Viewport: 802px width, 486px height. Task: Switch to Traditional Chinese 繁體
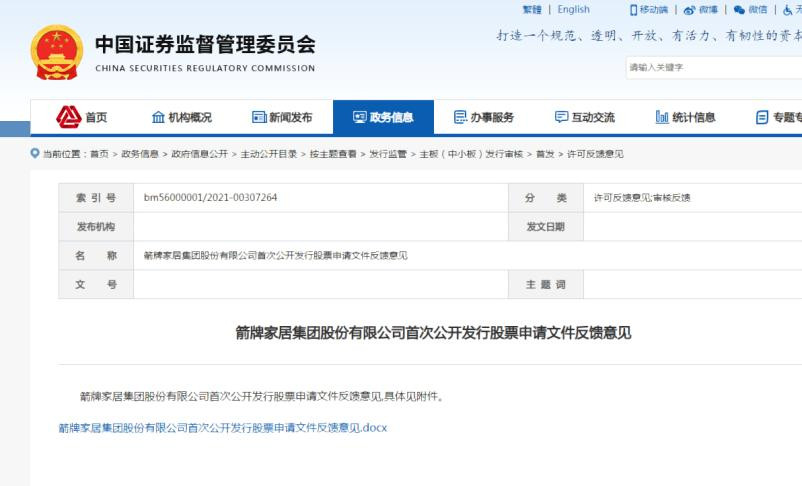(532, 10)
